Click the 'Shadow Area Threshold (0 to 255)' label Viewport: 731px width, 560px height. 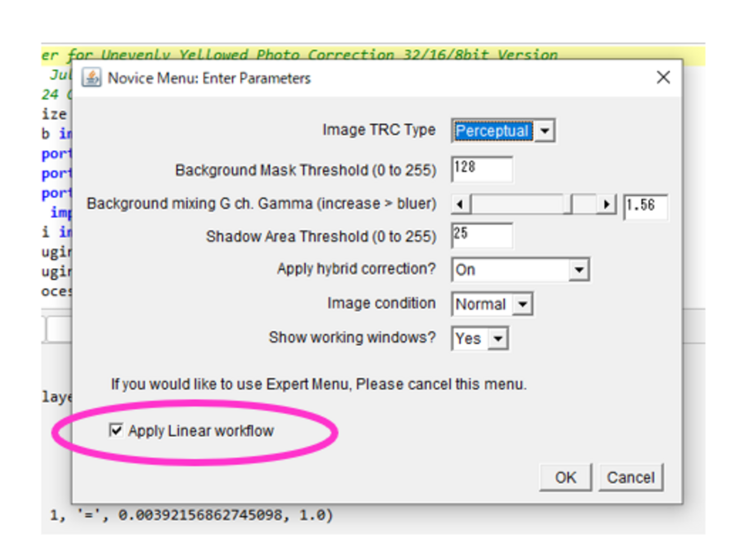tap(321, 236)
